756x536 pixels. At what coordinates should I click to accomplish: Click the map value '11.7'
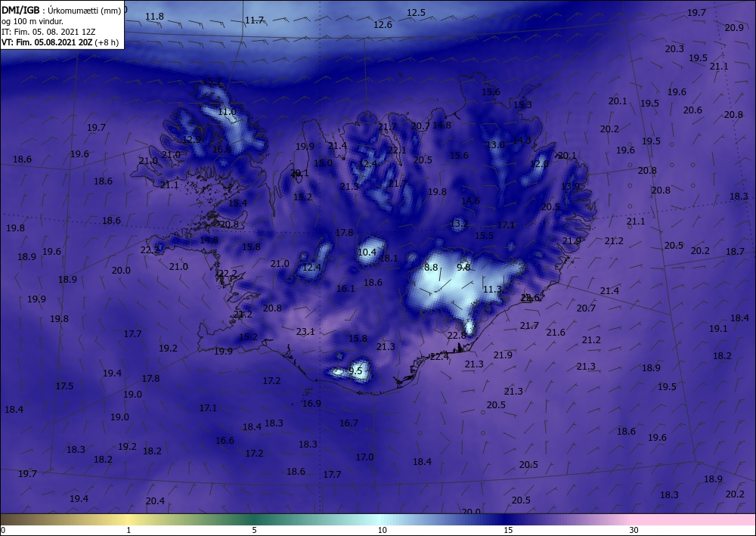click(x=254, y=20)
